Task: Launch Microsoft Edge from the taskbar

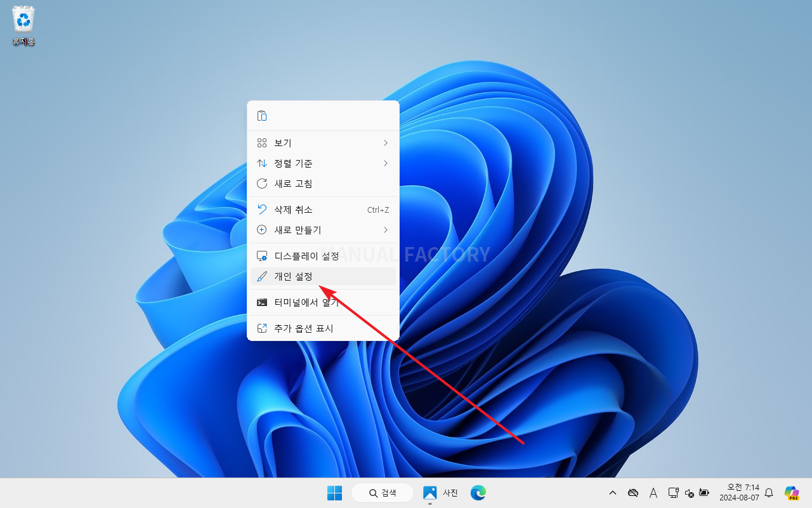Action: pos(478,493)
